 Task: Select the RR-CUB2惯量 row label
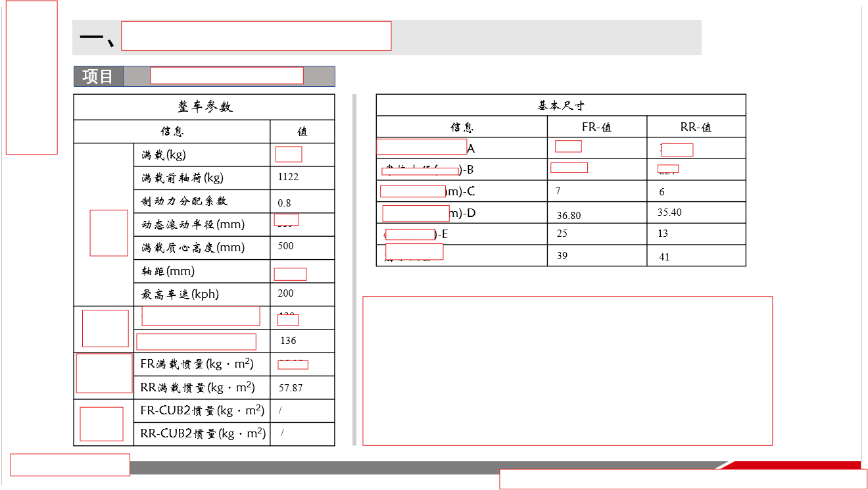203,433
